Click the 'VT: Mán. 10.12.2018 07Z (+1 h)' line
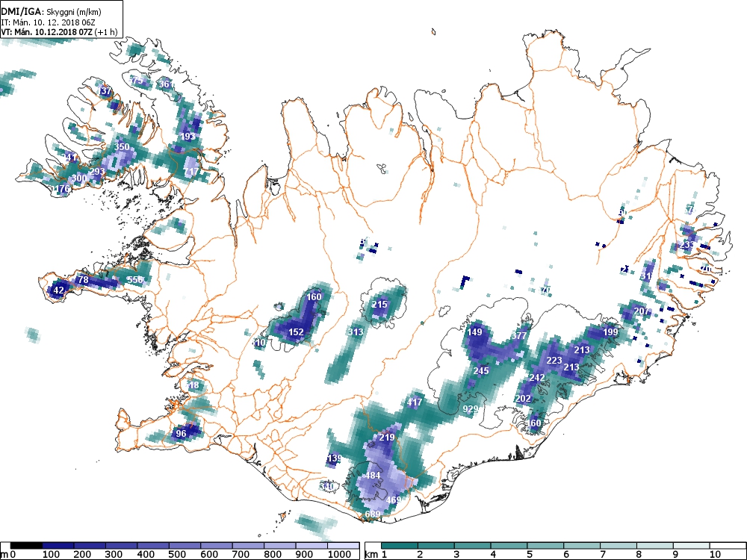The height and width of the screenshot is (560, 747). [x=58, y=31]
